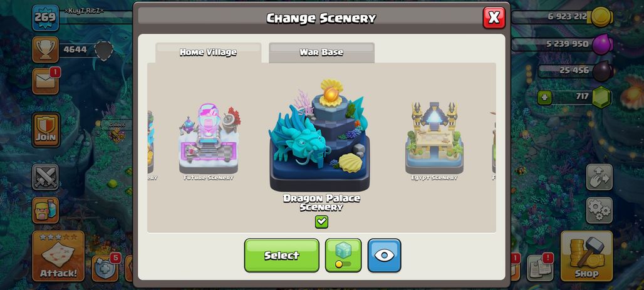
Task: Toggle the Dragon Palace Scenery checkmark
Action: coord(321,222)
